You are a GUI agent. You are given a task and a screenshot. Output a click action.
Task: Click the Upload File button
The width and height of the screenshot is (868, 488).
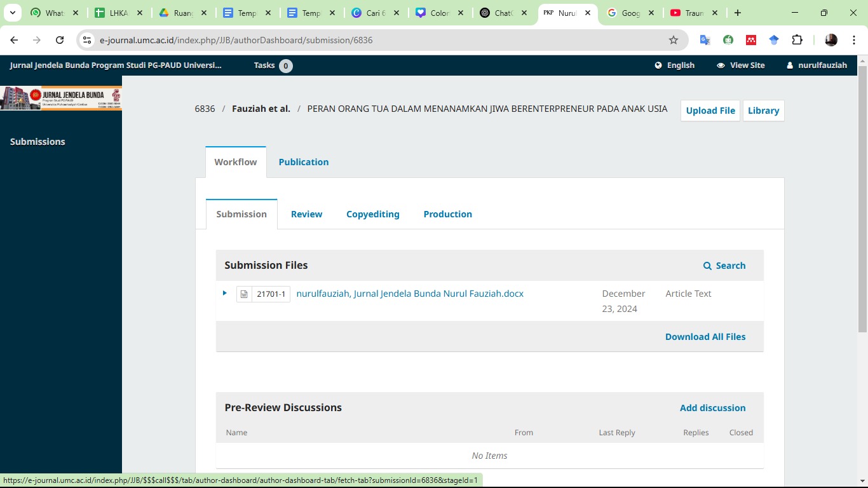click(x=710, y=111)
